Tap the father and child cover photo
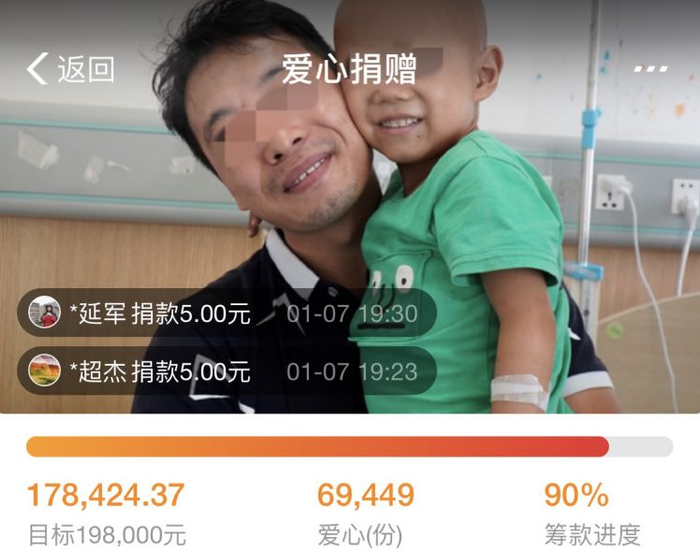The width and height of the screenshot is (700, 552). (350, 207)
